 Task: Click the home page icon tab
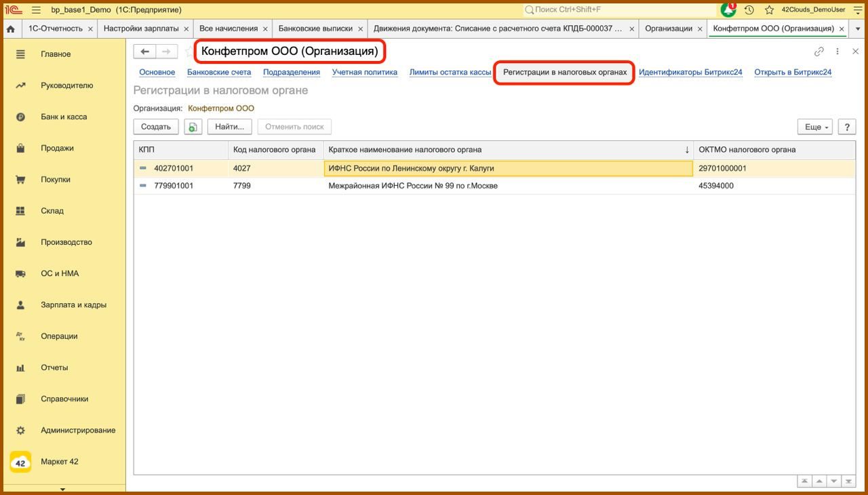tap(10, 28)
